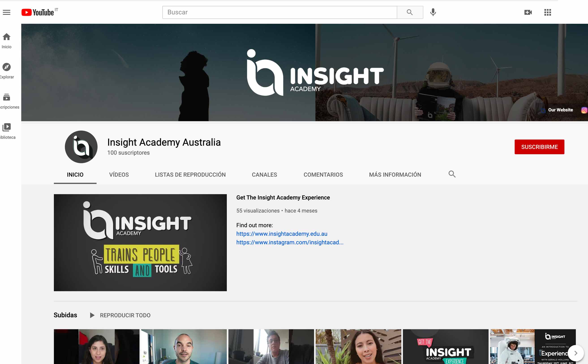This screenshot has width=588, height=364.
Task: Open upload thumbnail of man with glasses
Action: point(271,347)
